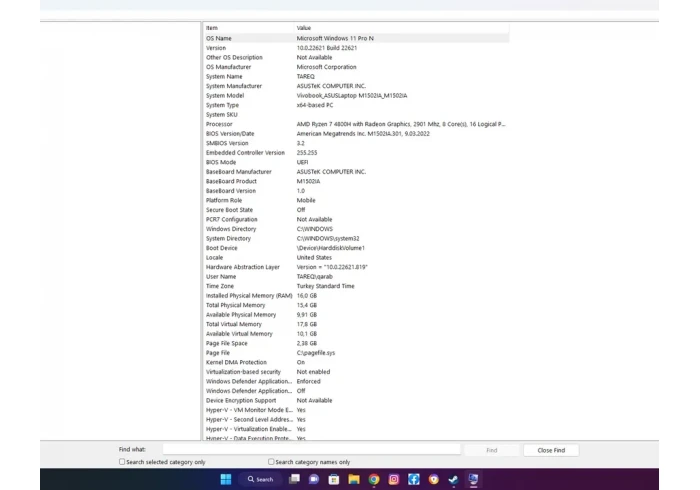
Task: Select the Processor row
Action: click(250, 124)
